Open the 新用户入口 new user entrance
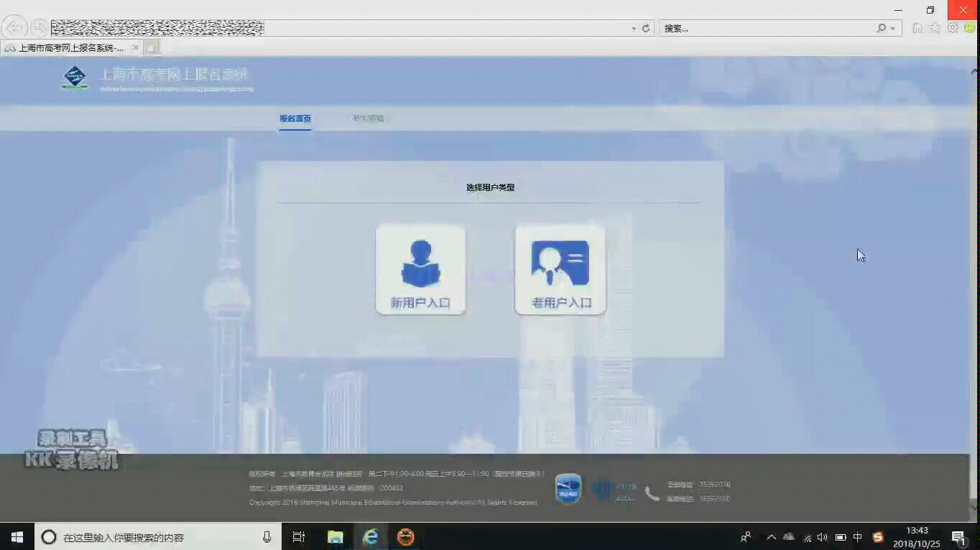 420,269
